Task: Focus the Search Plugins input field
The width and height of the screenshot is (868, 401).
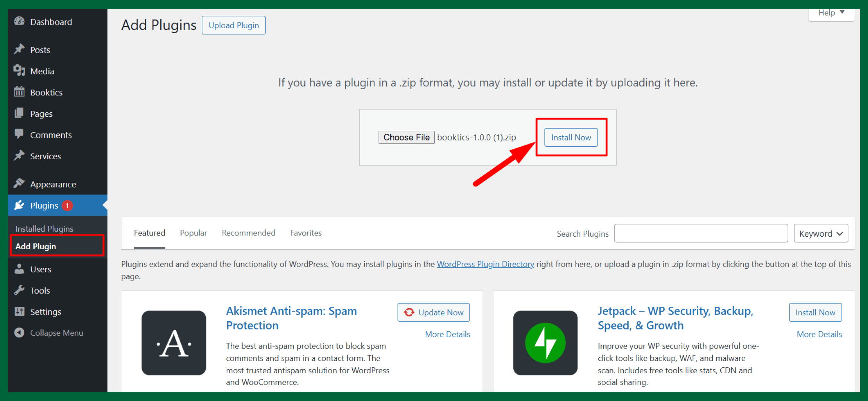Action: tap(701, 233)
